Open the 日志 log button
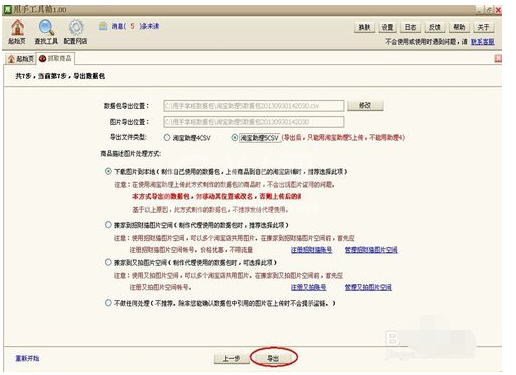Screen dimensions: 516x375 pyautogui.click(x=410, y=27)
